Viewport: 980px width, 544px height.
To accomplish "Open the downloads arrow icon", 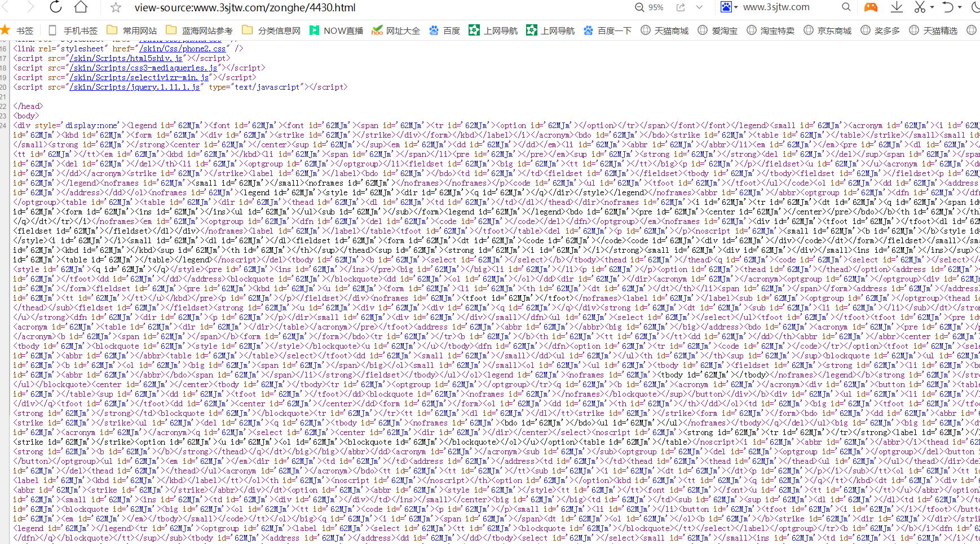I will click(897, 7).
